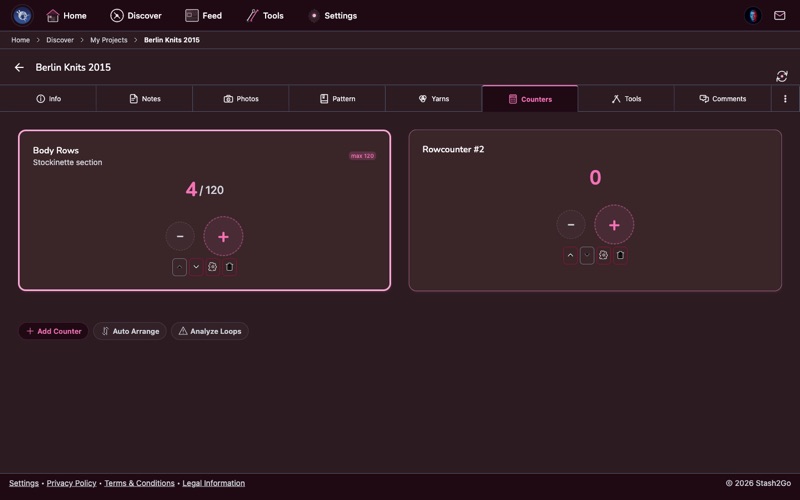The height and width of the screenshot is (500, 800).
Task: Open the Privacy Policy footer link
Action: point(71,483)
